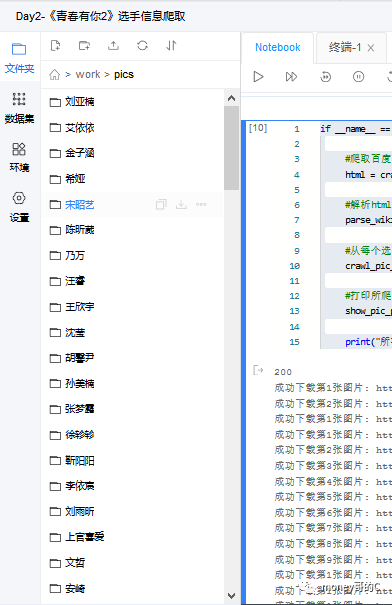Create a new folder with the new-folder icon
Viewport: 392px width, 605px height.
[84, 46]
